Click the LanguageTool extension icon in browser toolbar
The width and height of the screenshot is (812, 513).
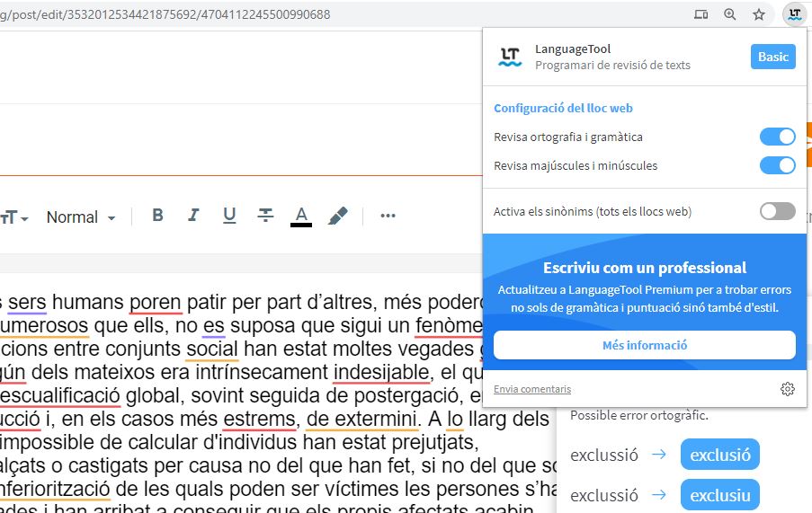793,14
